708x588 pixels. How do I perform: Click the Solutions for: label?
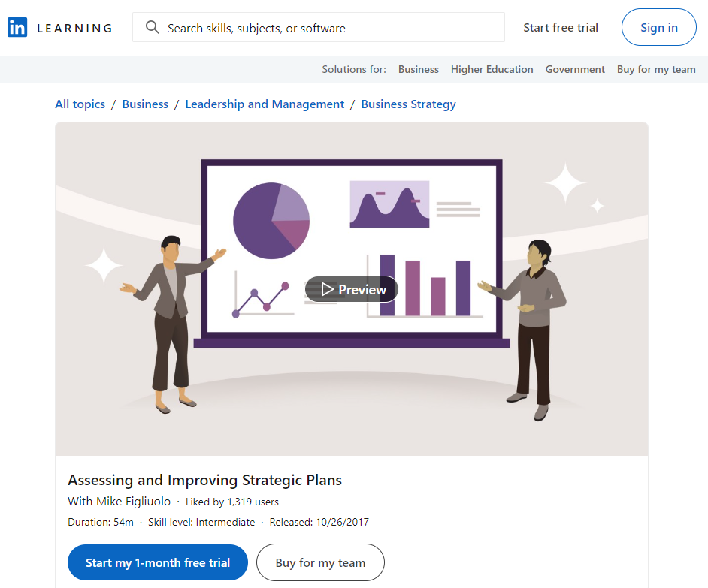354,69
